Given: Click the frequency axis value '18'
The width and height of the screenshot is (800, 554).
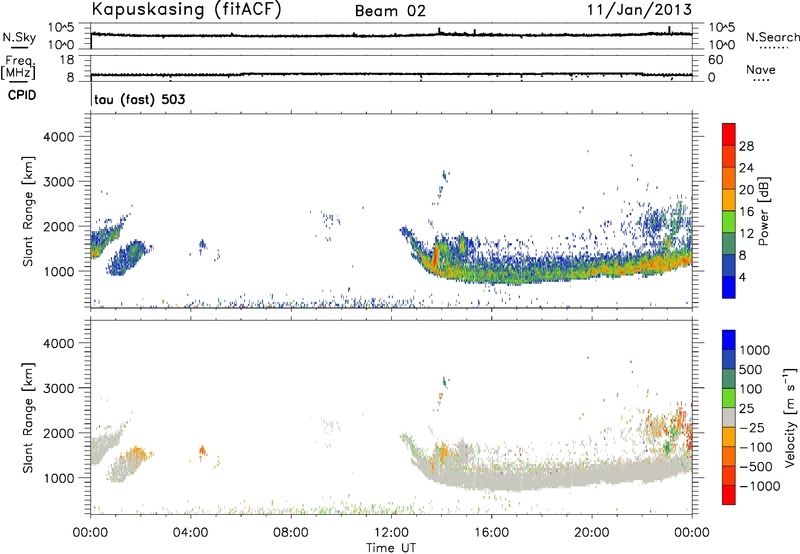Looking at the screenshot, I should click(x=67, y=60).
